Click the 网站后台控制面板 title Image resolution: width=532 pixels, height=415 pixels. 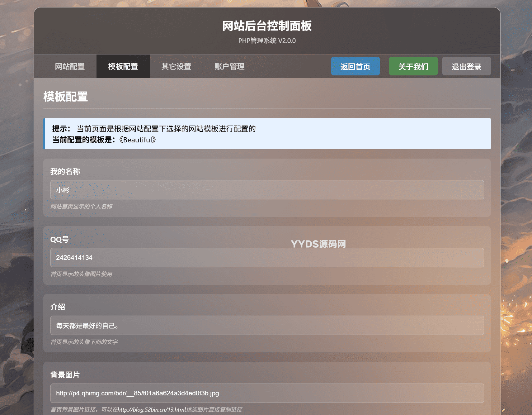(266, 26)
